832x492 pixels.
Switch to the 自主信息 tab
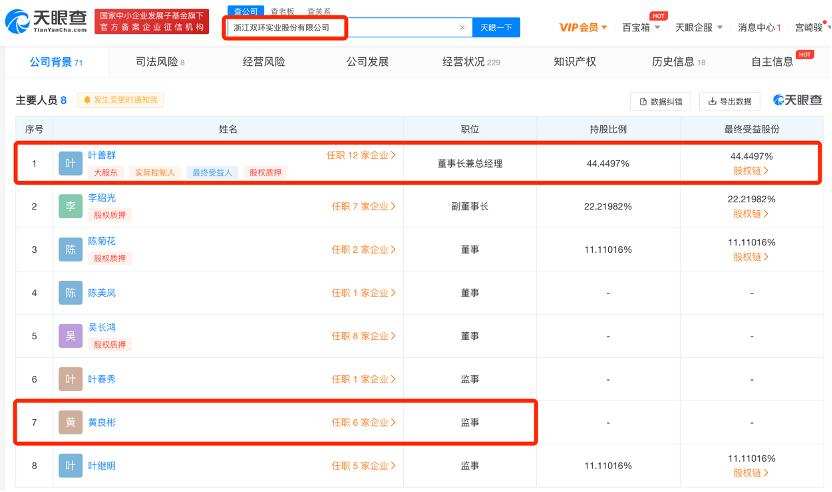(773, 62)
